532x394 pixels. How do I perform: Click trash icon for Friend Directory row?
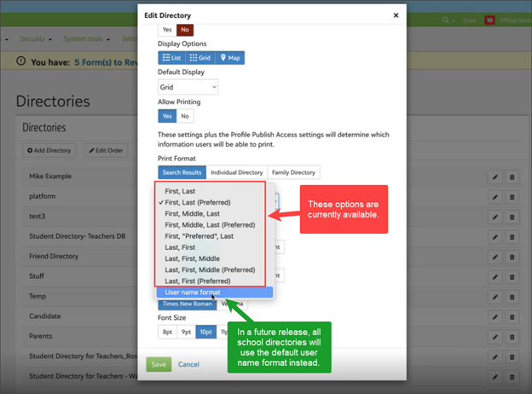coord(512,257)
